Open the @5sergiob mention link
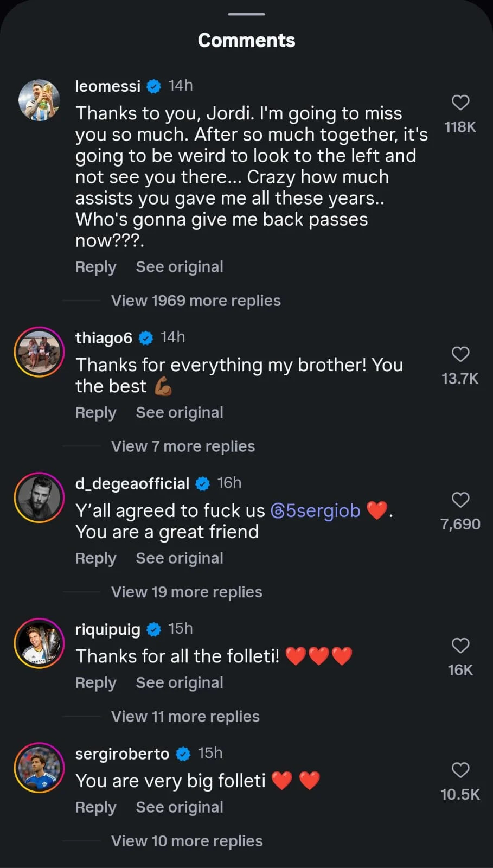The width and height of the screenshot is (493, 868). point(315,510)
